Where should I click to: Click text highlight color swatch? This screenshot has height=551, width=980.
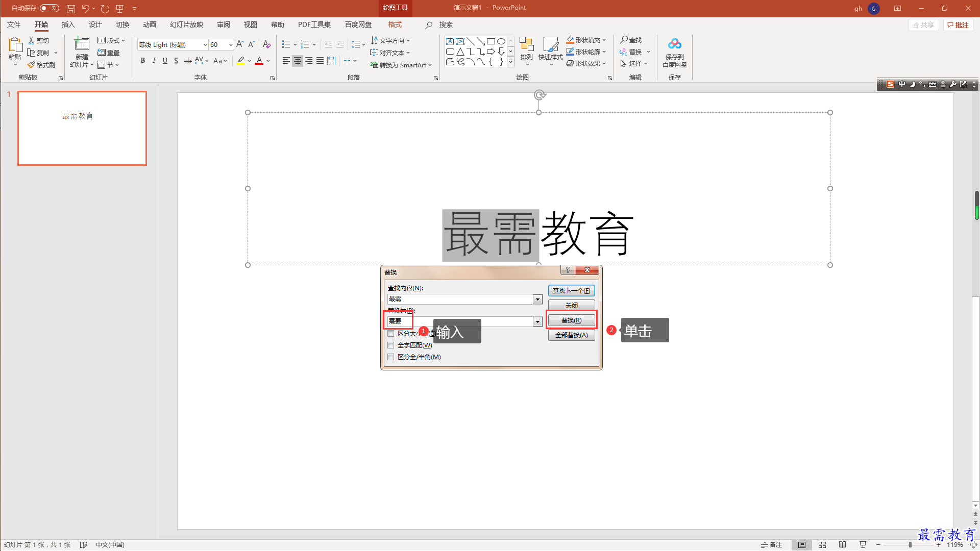pos(240,61)
